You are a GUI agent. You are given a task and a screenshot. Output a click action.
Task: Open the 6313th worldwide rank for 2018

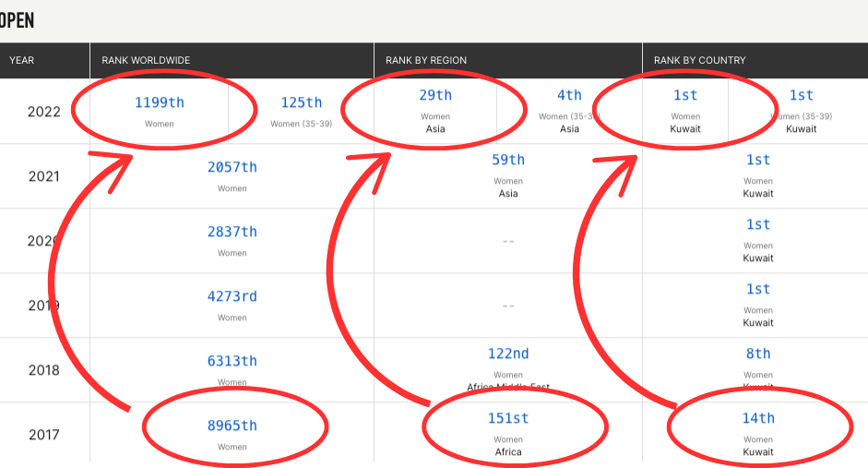232,361
